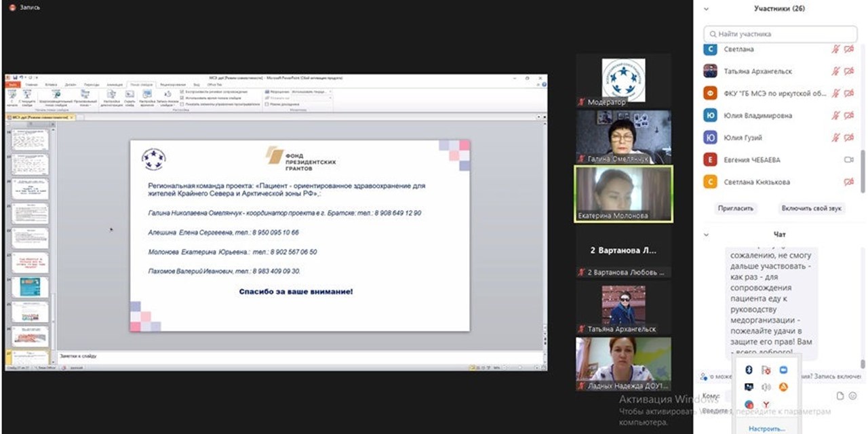This screenshot has width=868, height=434.
Task: Click Евгения ЧЕБАЕВА's camera icon
Action: [848, 160]
